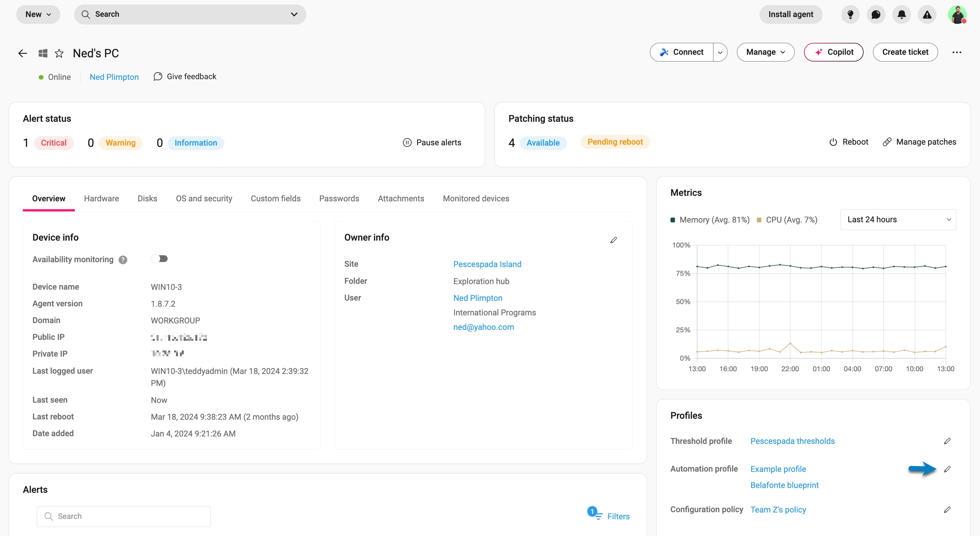Image resolution: width=980 pixels, height=536 pixels.
Task: Click the Exploration hub folder value
Action: [481, 281]
